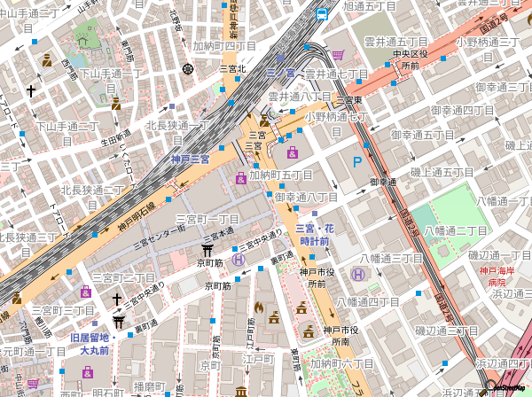Click the museum icon at bottom edge

pyautogui.click(x=240, y=391)
